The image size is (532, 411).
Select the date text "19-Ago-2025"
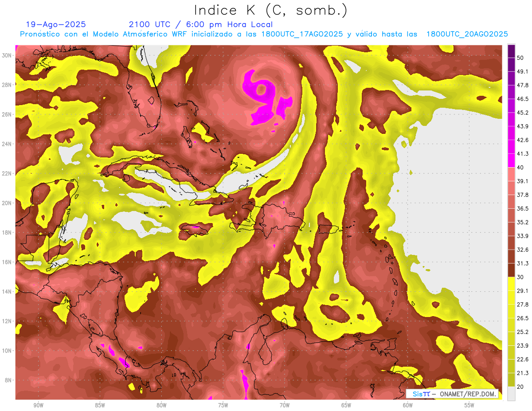pyautogui.click(x=56, y=24)
